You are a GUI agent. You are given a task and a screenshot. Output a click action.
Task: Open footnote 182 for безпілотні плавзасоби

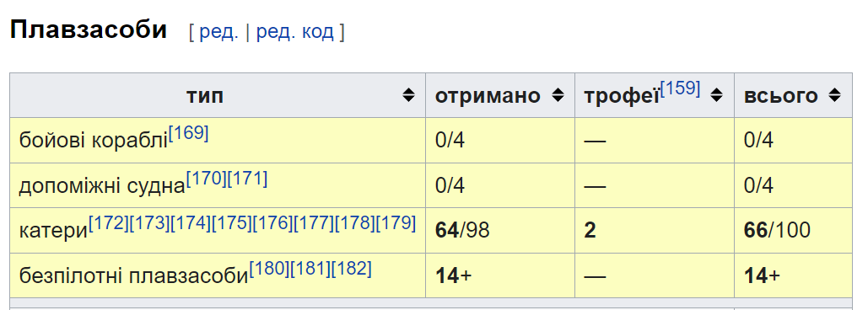(x=352, y=269)
